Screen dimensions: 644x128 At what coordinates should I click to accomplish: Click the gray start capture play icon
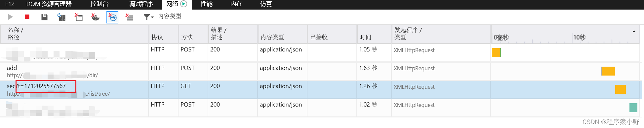[x=10, y=17]
